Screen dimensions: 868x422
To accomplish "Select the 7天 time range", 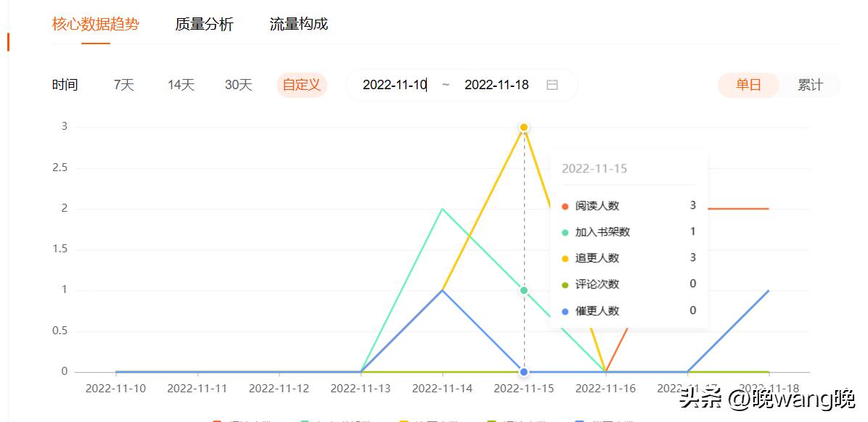I will 123,84.
